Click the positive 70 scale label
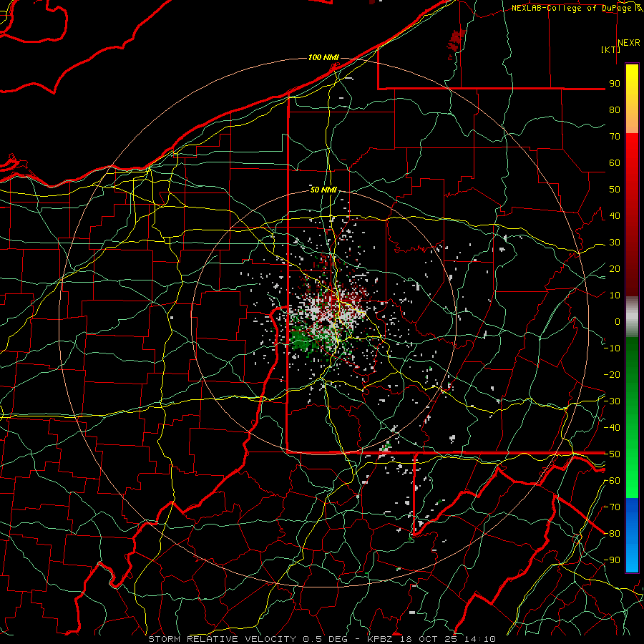The height and width of the screenshot is (644, 644). pos(615,137)
